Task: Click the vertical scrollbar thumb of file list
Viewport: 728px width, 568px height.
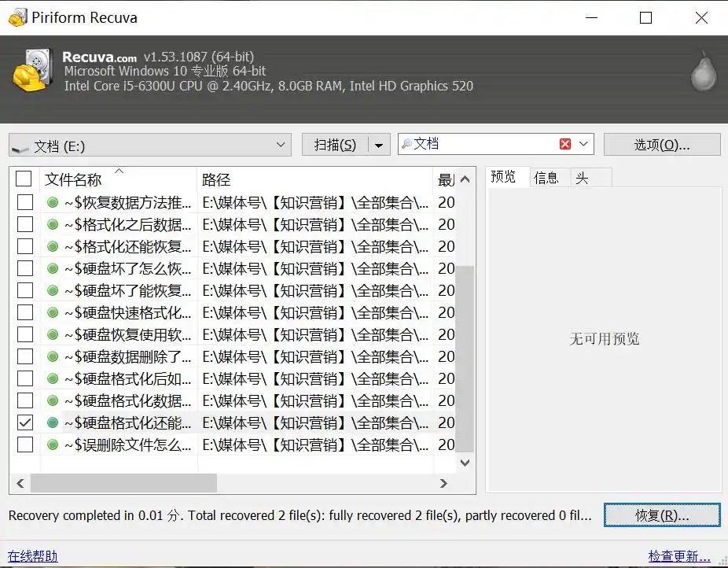Action: 465,359
